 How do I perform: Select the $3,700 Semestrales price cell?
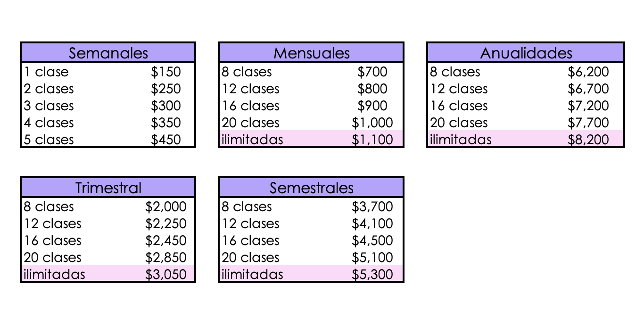372,207
